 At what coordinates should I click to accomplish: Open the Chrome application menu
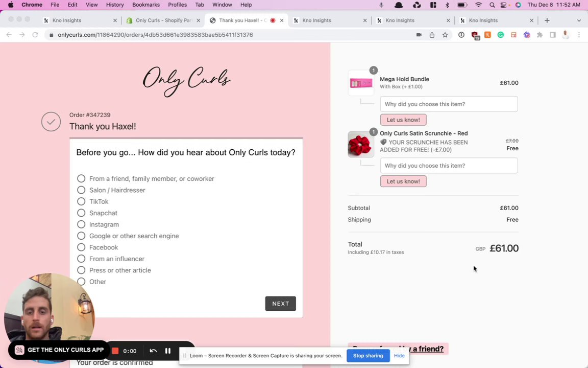tap(32, 5)
